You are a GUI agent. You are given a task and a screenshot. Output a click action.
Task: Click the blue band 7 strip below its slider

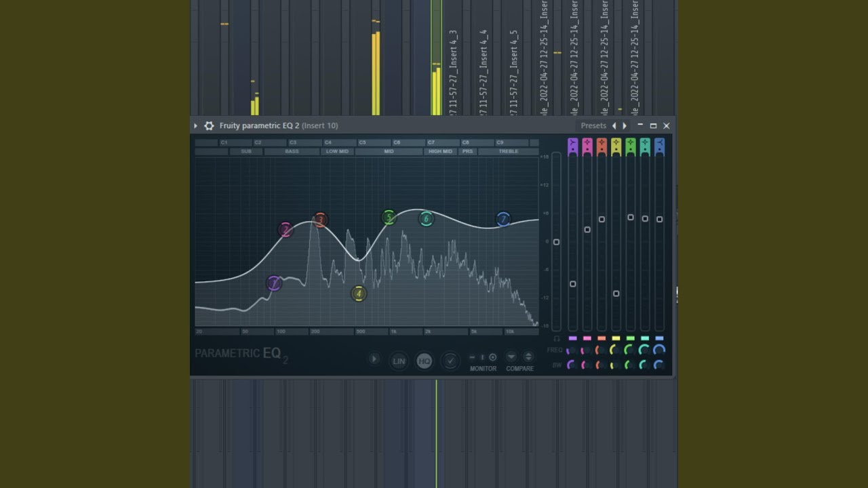click(x=659, y=338)
